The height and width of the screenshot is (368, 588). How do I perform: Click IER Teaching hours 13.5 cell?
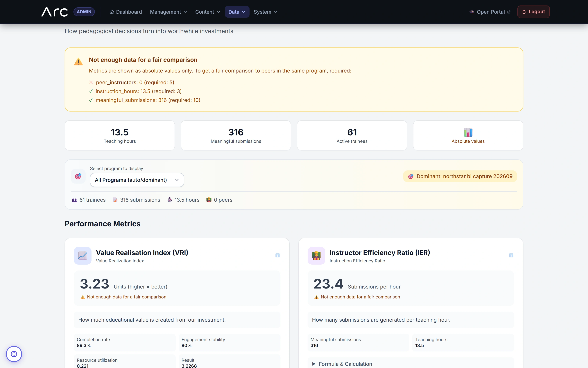pos(463,342)
